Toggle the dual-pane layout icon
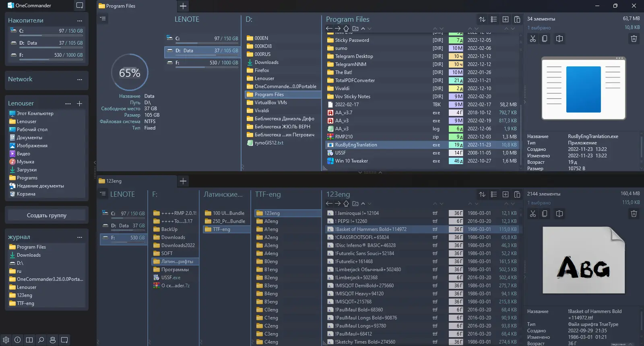 29,340
